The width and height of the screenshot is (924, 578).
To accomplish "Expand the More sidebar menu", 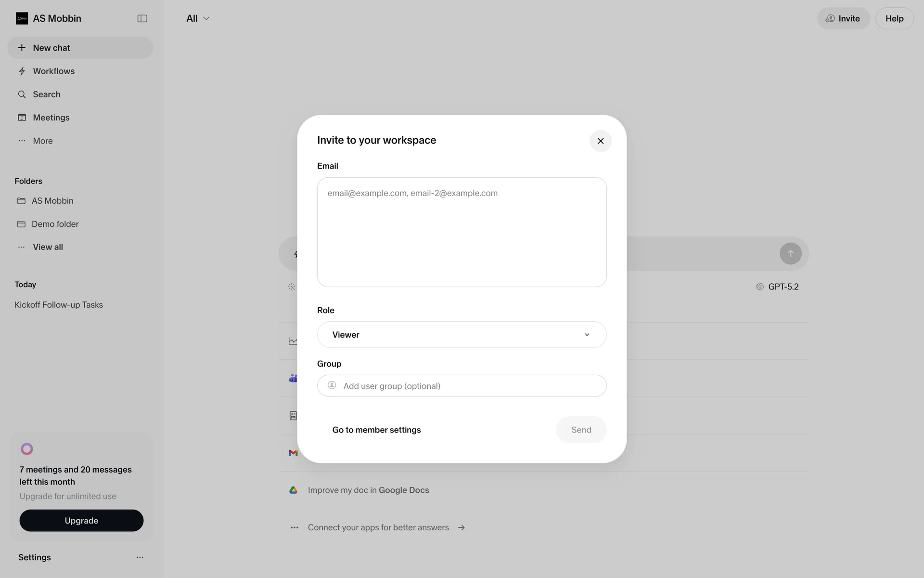I will 42,141.
